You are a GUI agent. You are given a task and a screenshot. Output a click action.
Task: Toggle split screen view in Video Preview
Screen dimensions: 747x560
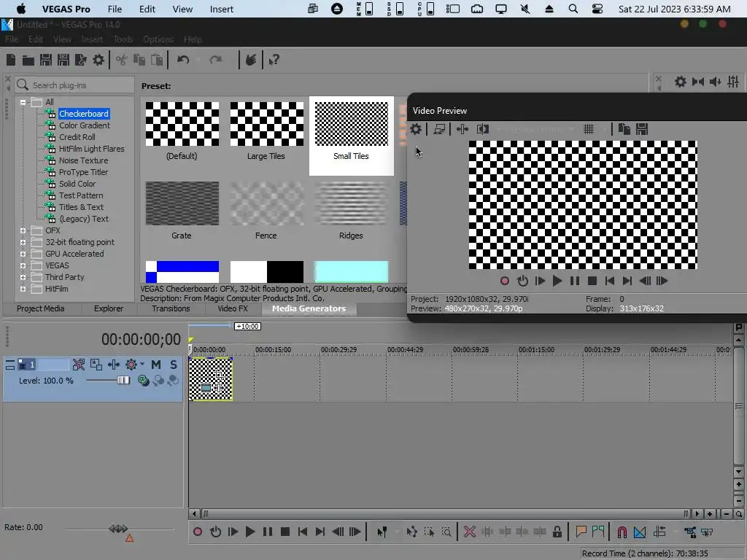coord(483,129)
